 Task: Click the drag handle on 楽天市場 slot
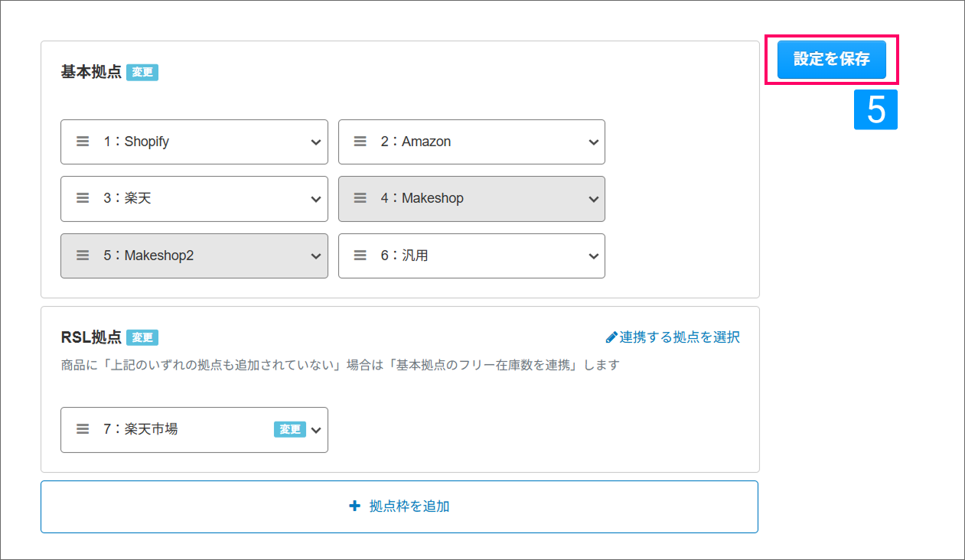tap(83, 429)
